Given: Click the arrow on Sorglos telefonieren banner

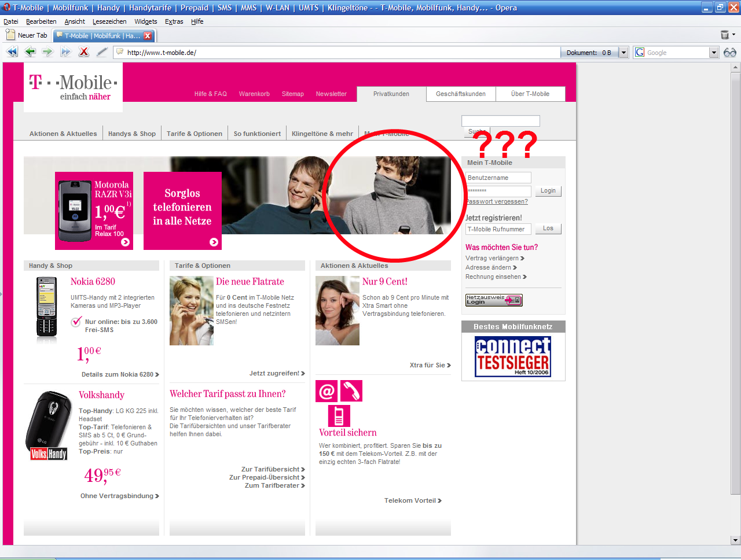Looking at the screenshot, I should [x=214, y=242].
